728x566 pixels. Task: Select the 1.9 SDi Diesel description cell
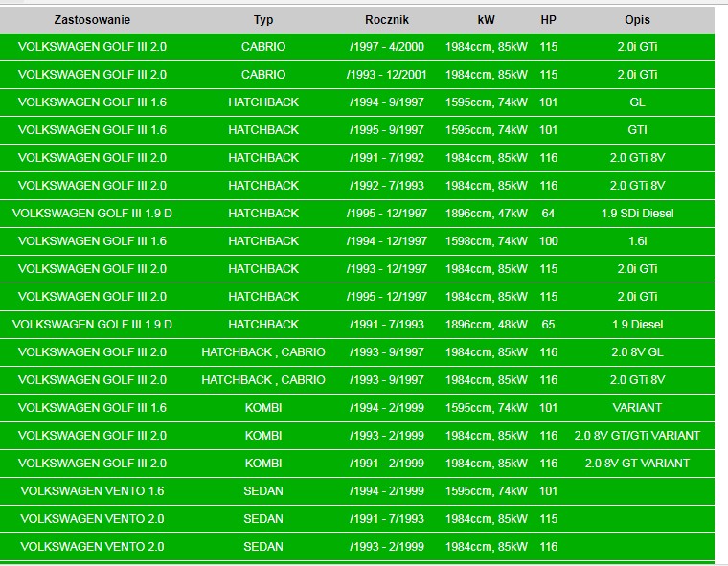point(637,214)
